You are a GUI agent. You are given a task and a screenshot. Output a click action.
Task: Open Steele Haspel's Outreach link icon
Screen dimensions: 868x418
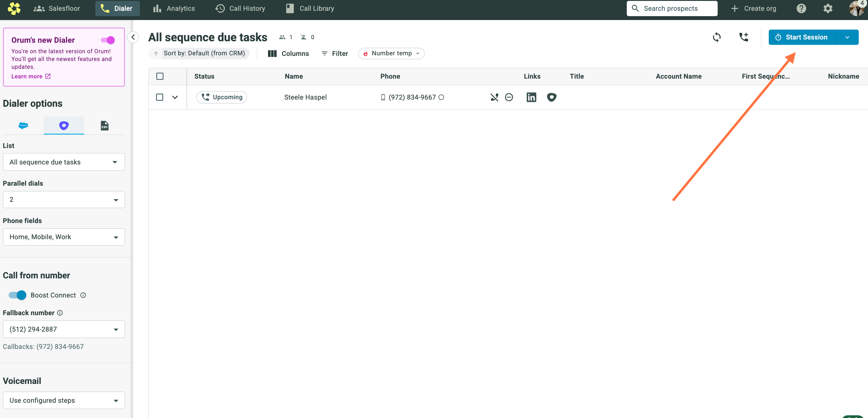click(x=551, y=97)
